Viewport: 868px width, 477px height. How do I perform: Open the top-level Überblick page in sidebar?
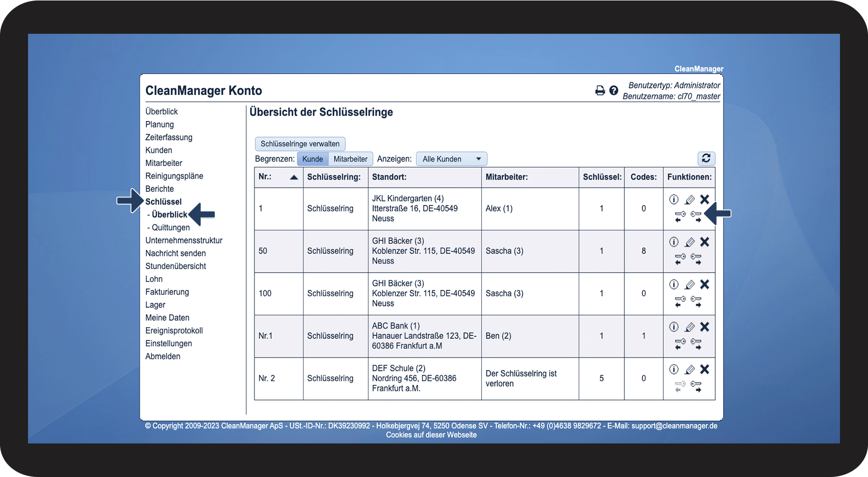(x=162, y=112)
